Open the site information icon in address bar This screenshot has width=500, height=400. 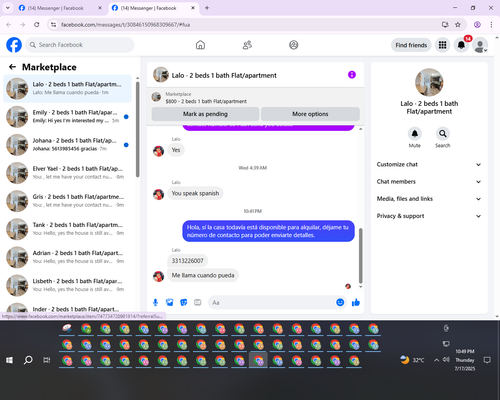coord(53,25)
